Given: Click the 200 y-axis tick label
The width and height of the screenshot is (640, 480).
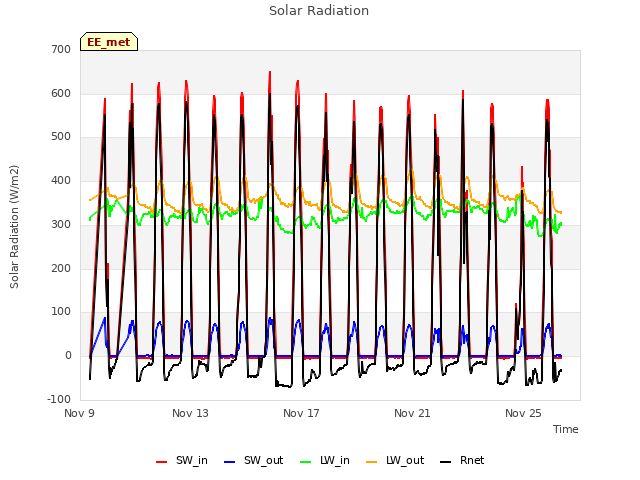Looking at the screenshot, I should (x=61, y=268).
